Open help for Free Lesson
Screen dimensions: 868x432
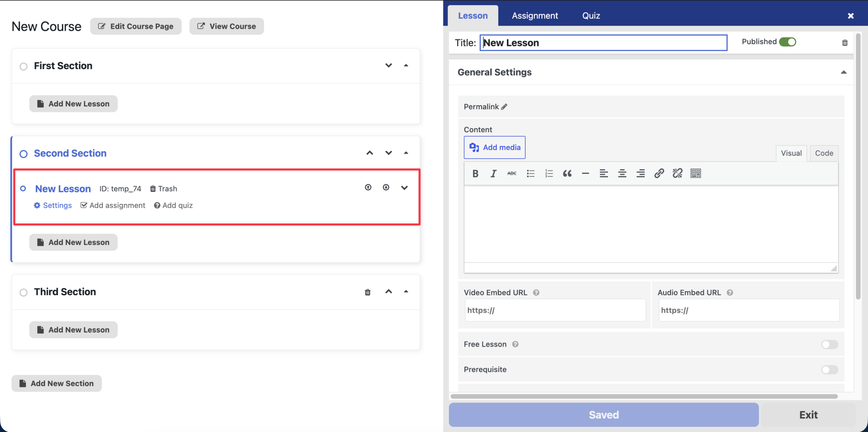(515, 344)
